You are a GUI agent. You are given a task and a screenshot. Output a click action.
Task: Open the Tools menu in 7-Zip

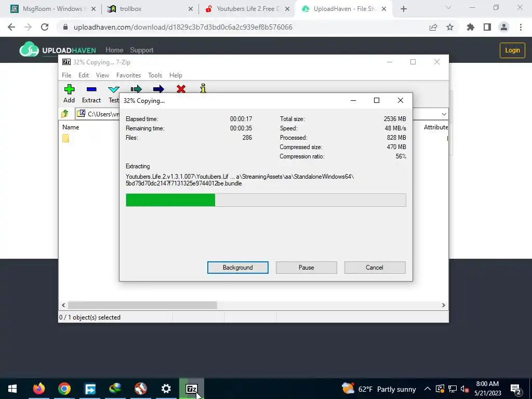point(155,75)
